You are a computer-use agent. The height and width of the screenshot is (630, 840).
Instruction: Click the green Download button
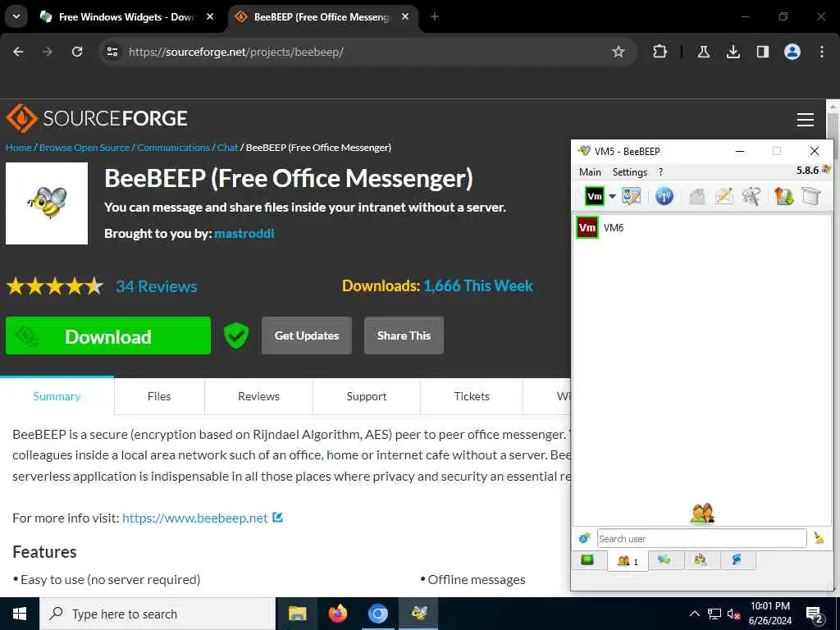[x=108, y=336]
